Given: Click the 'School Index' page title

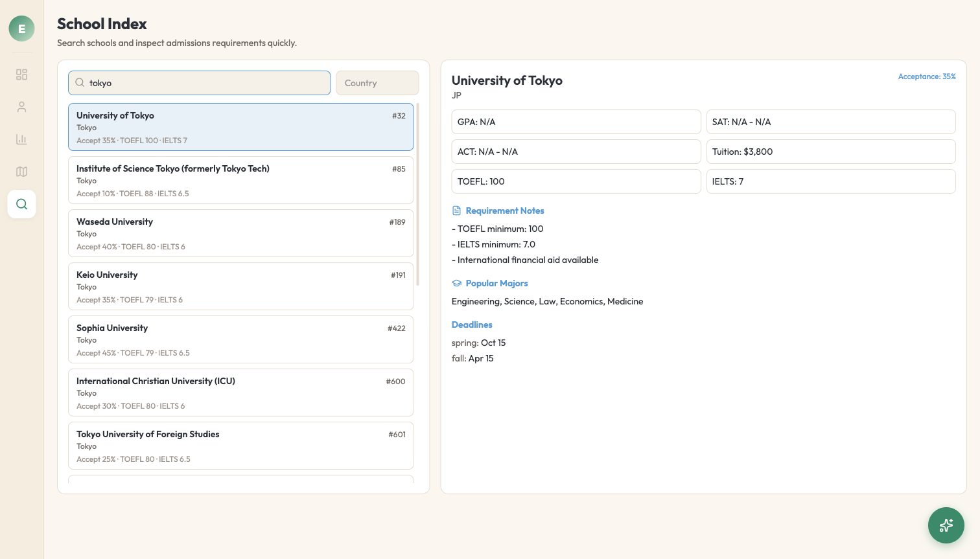Looking at the screenshot, I should 102,24.
